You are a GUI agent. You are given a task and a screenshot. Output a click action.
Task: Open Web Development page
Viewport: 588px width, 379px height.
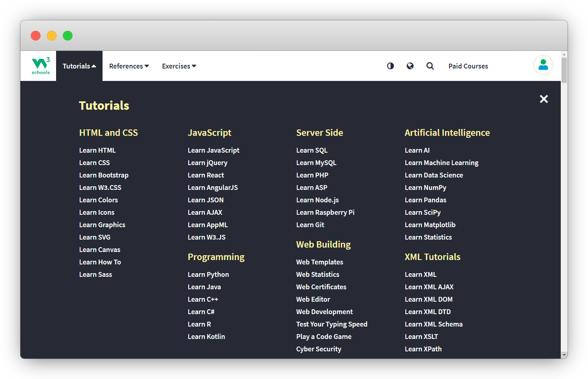[324, 312]
